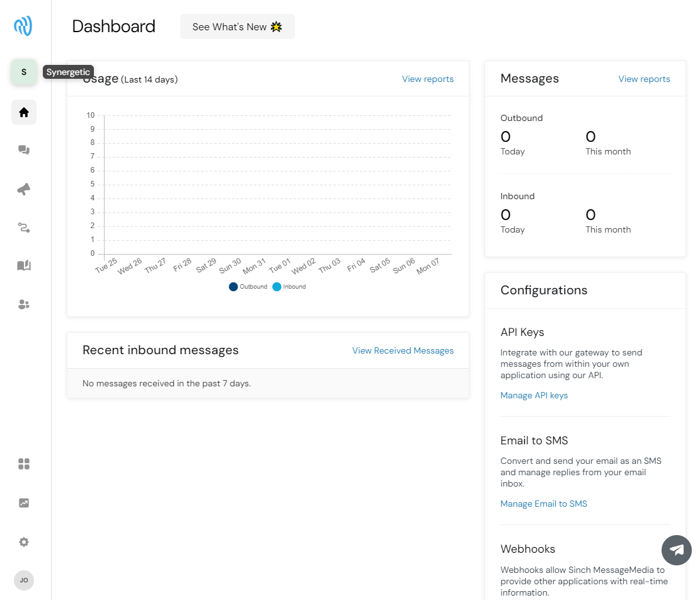This screenshot has width=700, height=600.
Task: Open Contacts with the people icon
Action: [23, 304]
